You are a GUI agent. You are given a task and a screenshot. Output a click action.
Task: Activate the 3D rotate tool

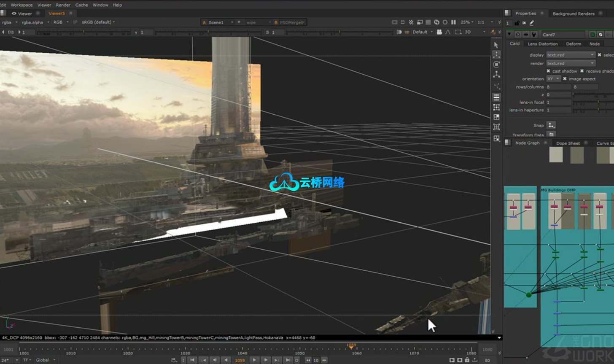496,65
